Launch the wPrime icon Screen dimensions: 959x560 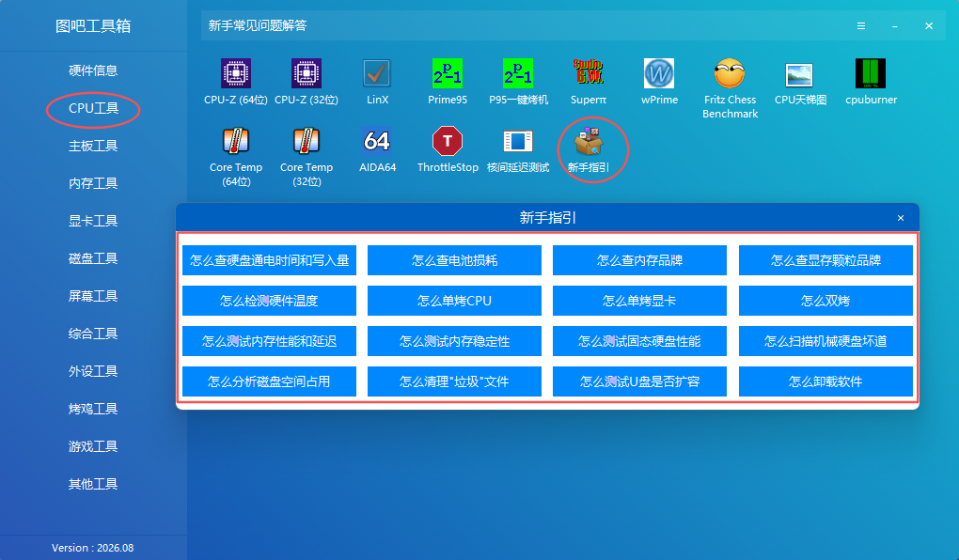tap(659, 73)
